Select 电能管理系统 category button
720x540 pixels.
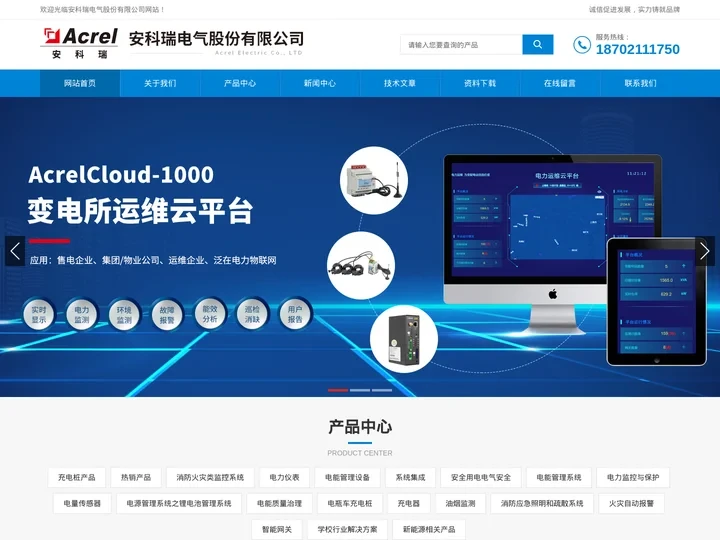[x=559, y=478]
